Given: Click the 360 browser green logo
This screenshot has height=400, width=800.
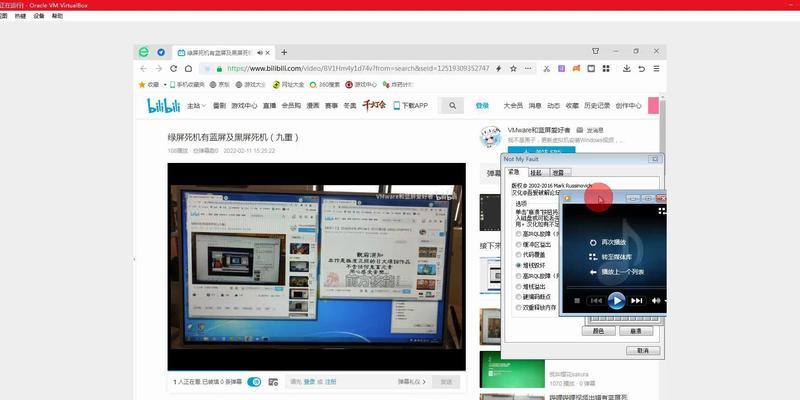Looking at the screenshot, I should 144,52.
